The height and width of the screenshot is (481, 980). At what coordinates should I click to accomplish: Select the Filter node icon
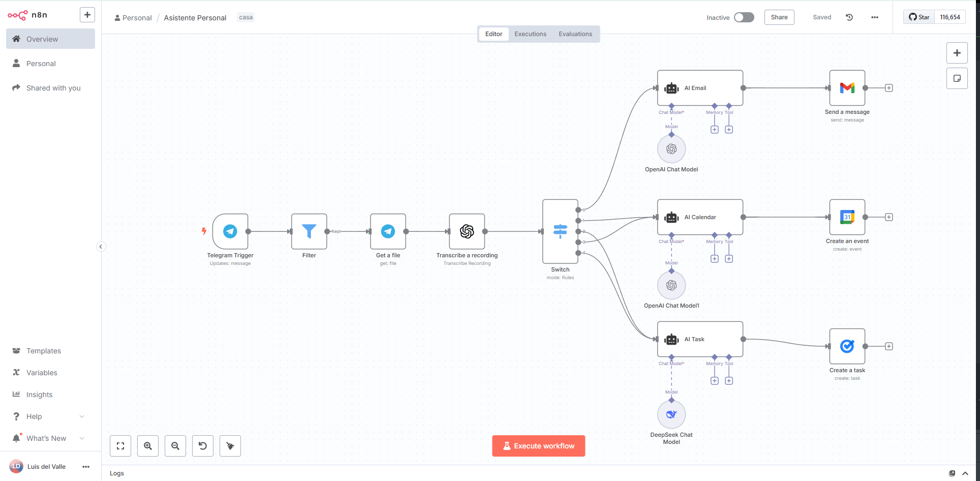click(309, 231)
